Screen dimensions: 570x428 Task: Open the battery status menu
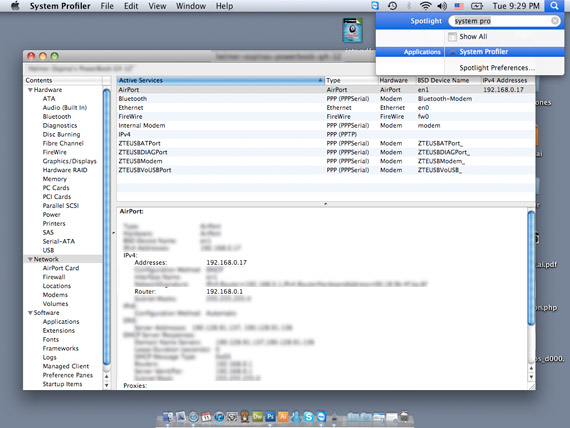point(477,6)
